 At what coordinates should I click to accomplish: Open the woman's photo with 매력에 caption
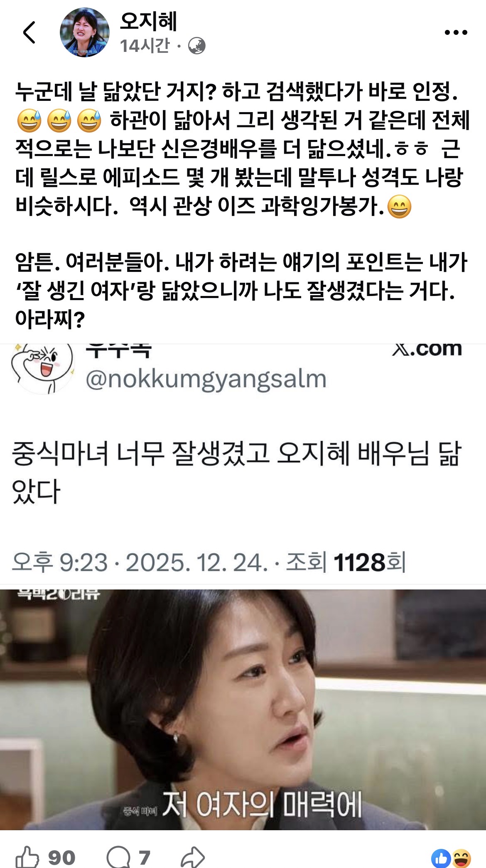pos(243,709)
